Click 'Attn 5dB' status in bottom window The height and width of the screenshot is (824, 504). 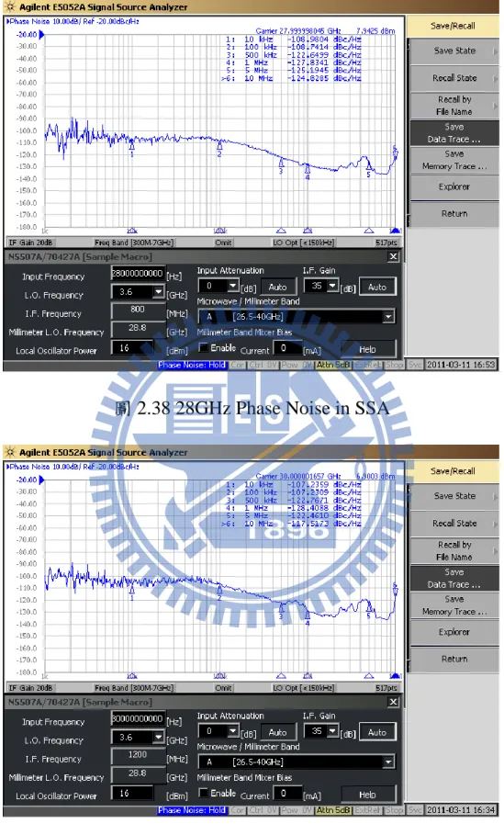(333, 810)
